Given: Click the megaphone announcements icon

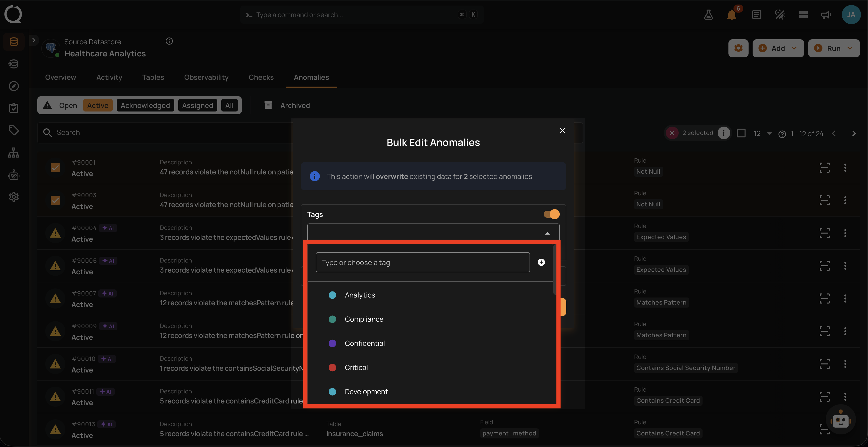Looking at the screenshot, I should coord(826,15).
